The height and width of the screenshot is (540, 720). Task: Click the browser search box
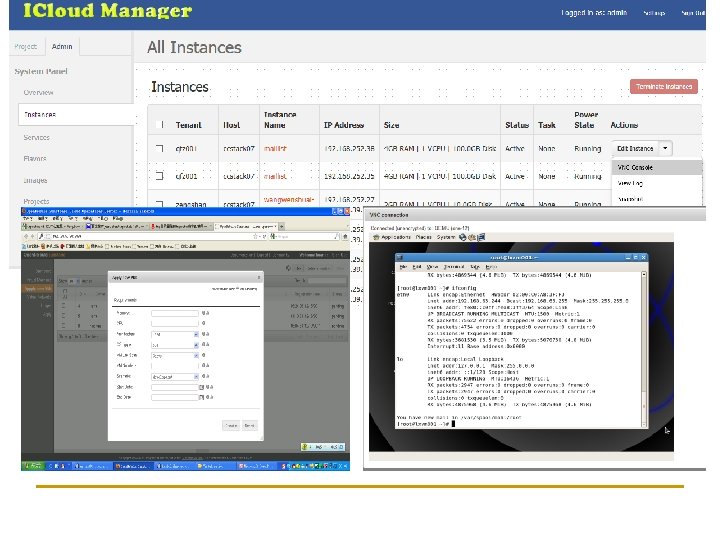tap(305, 236)
